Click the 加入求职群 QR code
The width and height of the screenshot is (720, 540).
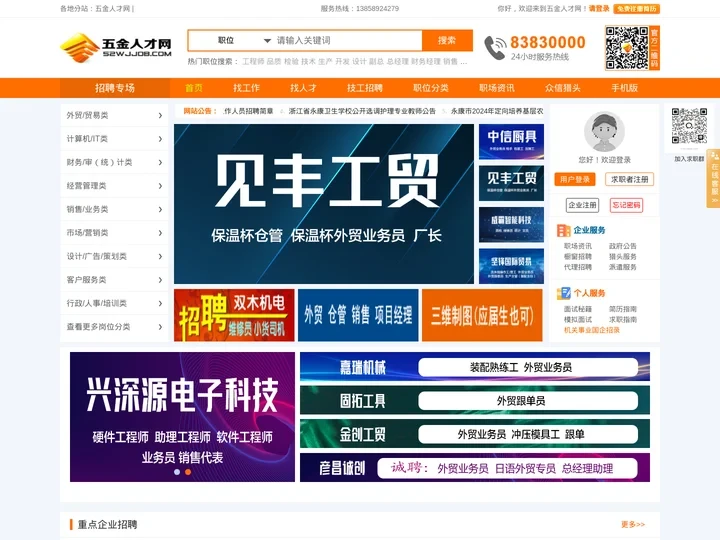coord(689,126)
